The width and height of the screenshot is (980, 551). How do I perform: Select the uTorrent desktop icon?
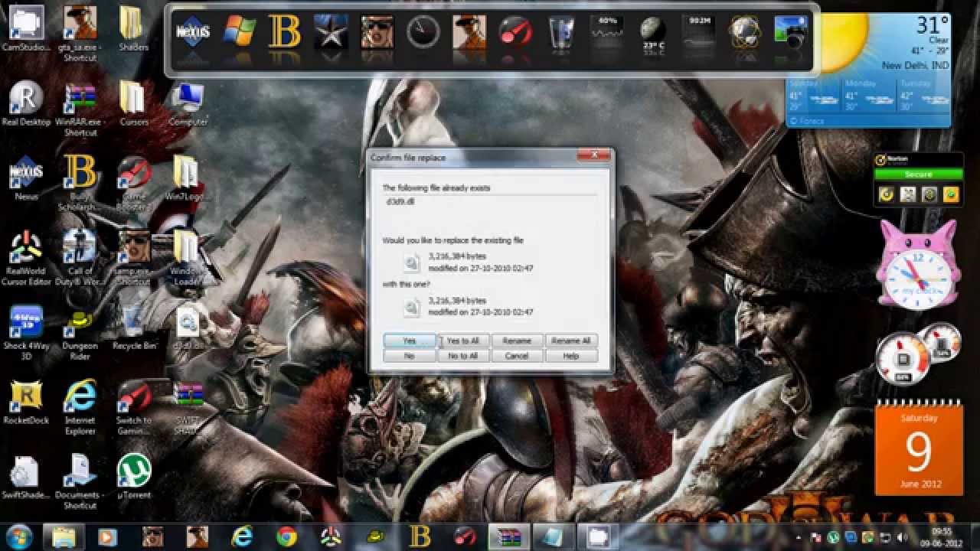click(134, 476)
